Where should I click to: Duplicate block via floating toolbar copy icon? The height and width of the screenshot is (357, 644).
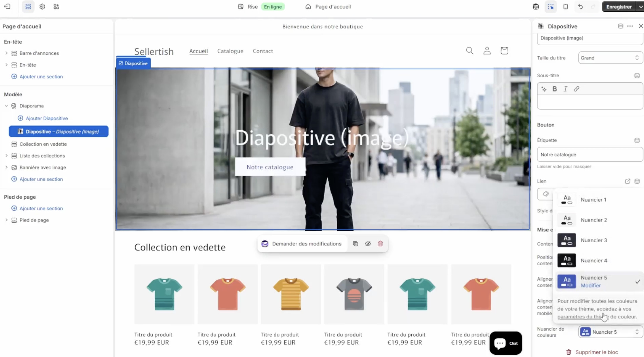(355, 244)
